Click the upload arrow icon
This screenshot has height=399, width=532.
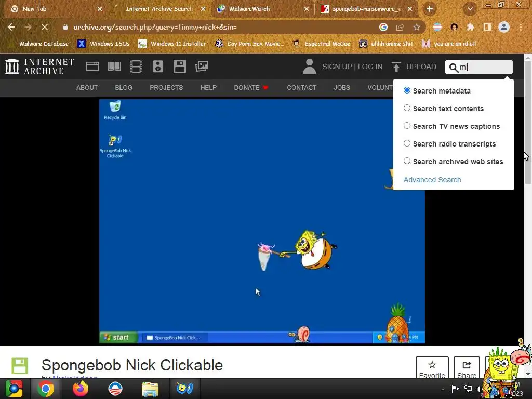coord(396,66)
